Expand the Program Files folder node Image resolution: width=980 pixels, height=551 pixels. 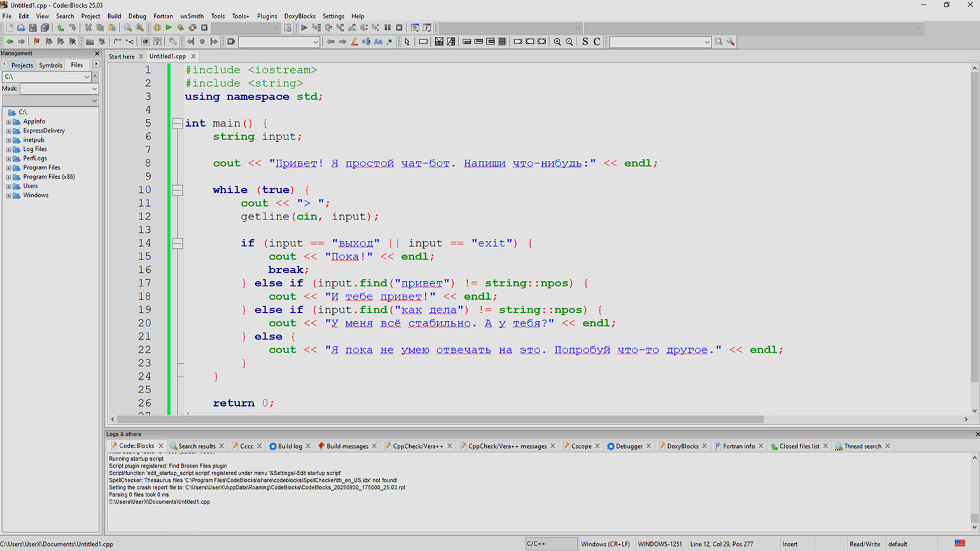pos(9,168)
